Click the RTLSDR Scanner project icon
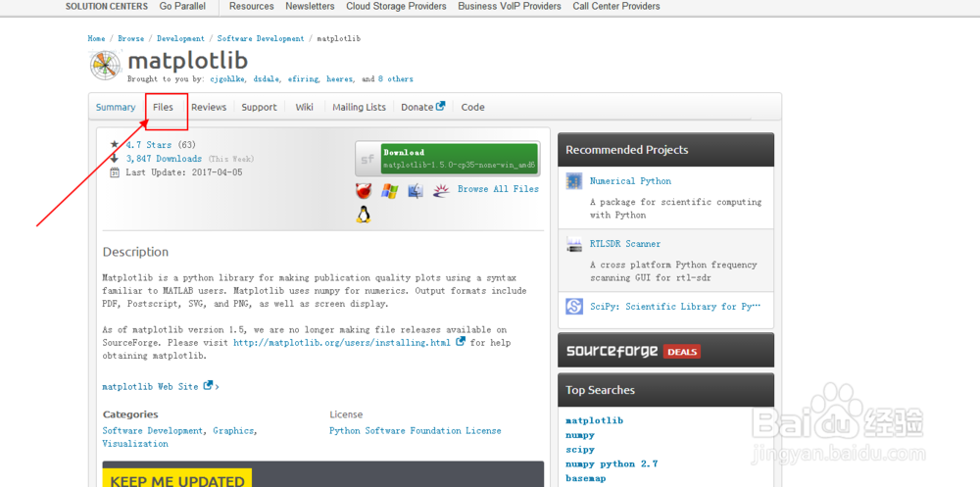Viewport: 980px width, 487px height. coord(573,244)
